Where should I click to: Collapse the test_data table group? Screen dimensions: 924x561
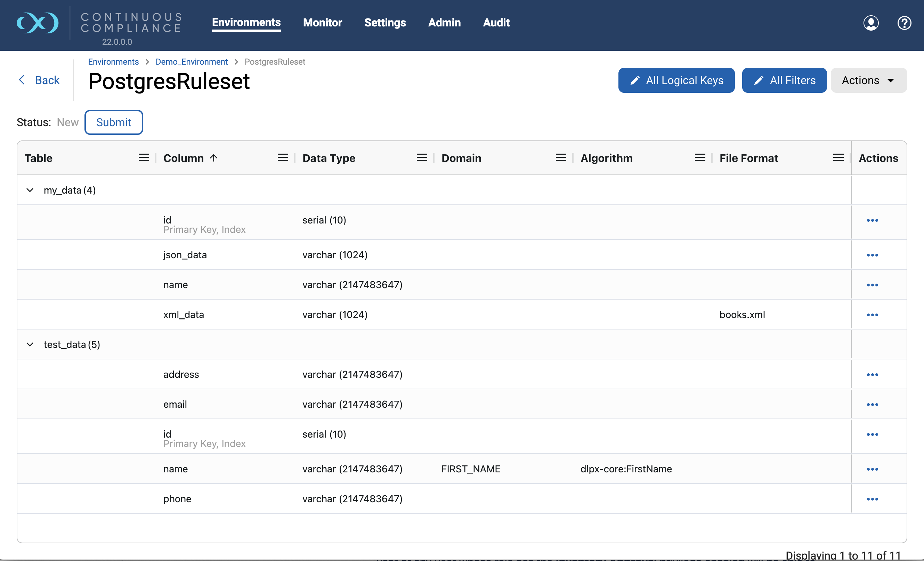point(30,344)
